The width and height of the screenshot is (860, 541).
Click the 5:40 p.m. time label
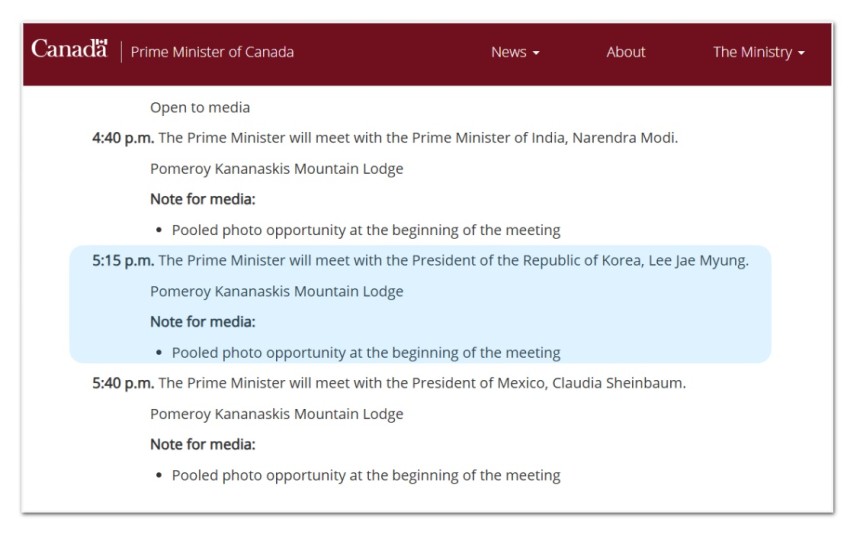123,383
